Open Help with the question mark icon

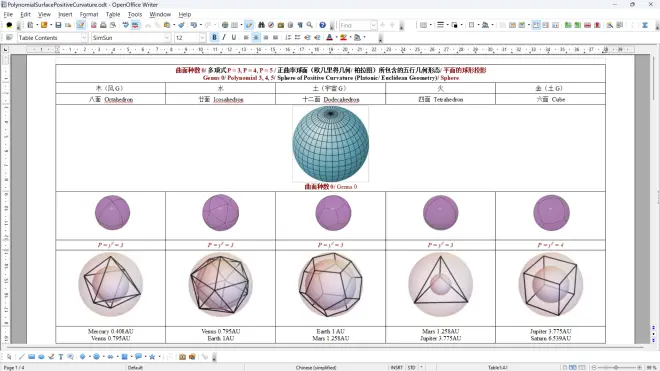pyautogui.click(x=322, y=25)
